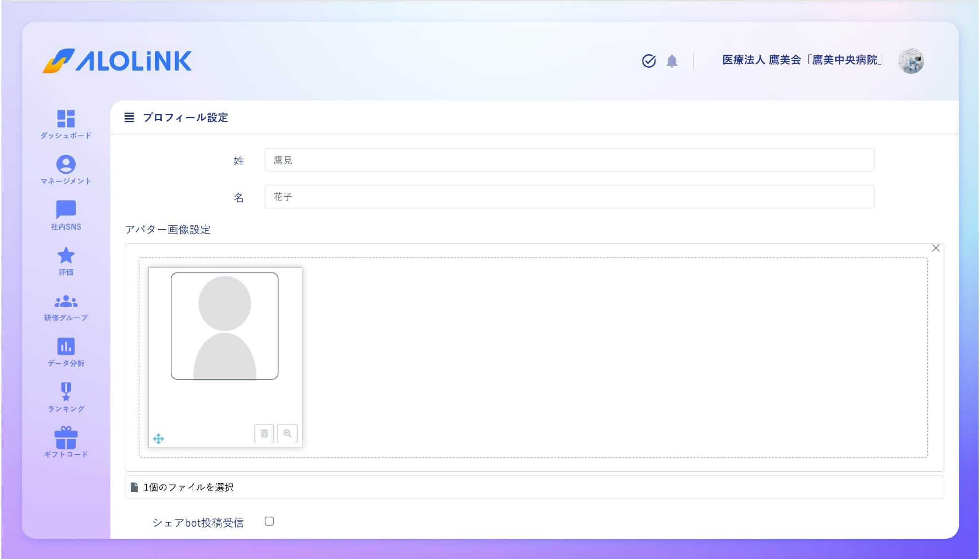Click the notification bell icon

click(x=672, y=61)
